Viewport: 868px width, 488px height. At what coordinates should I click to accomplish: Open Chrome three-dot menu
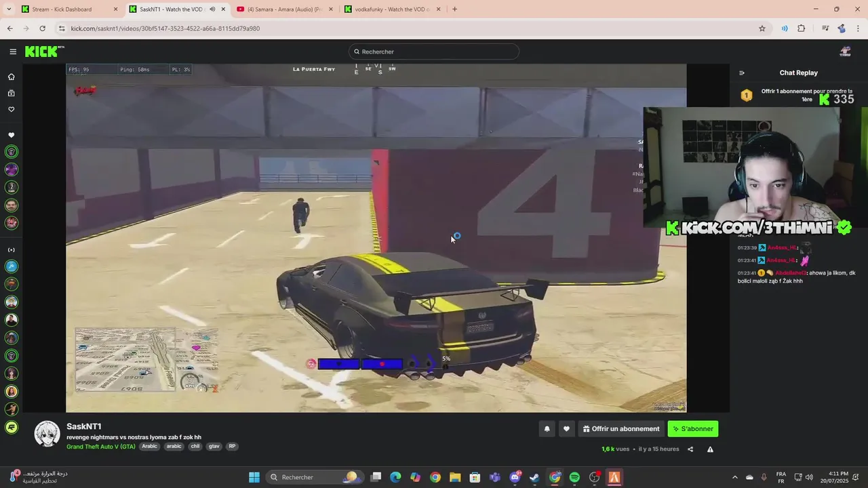[857, 28]
